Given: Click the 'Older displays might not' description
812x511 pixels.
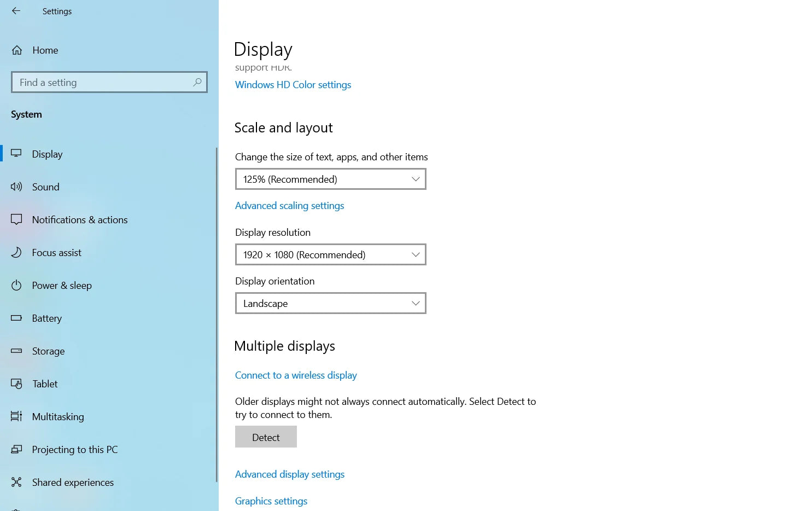Looking at the screenshot, I should click(385, 408).
